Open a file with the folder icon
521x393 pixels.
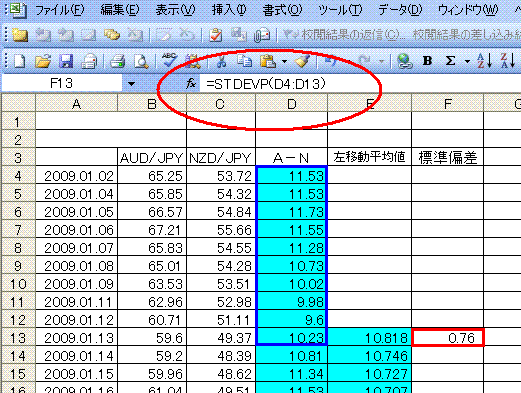[43, 61]
